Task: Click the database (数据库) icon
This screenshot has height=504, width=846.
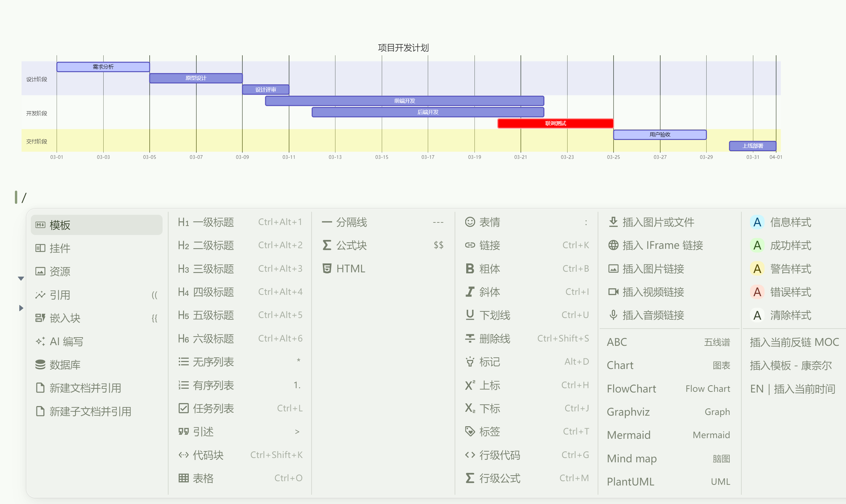Action: point(40,364)
